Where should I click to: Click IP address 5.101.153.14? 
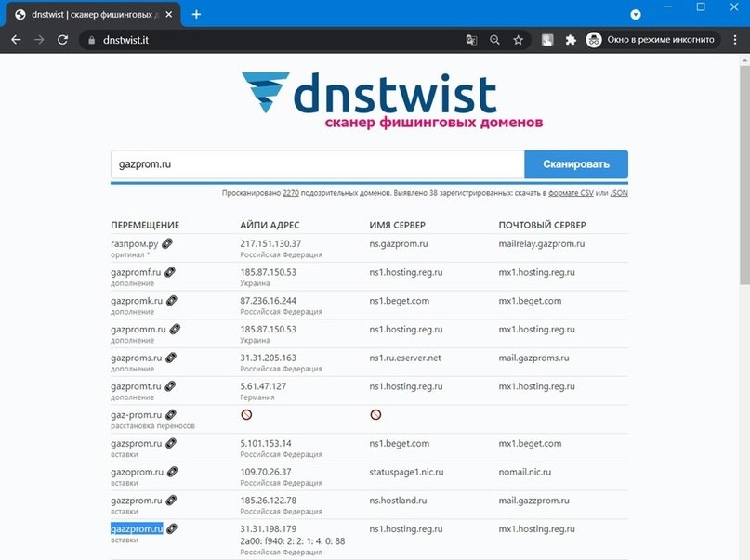(266, 443)
